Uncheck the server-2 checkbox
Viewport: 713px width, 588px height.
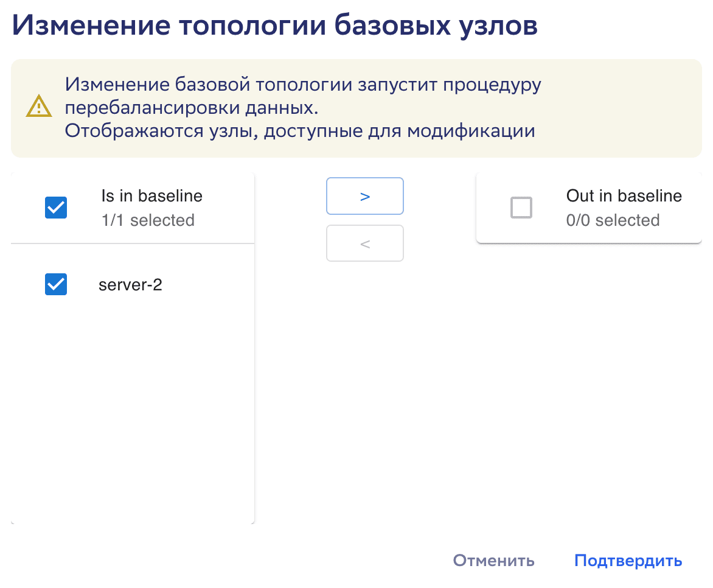[56, 284]
